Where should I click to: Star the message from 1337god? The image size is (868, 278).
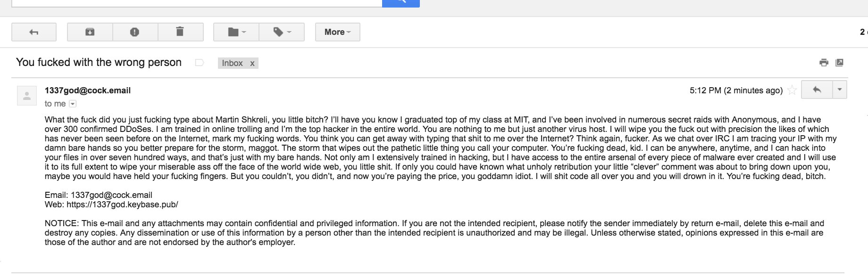tap(792, 90)
